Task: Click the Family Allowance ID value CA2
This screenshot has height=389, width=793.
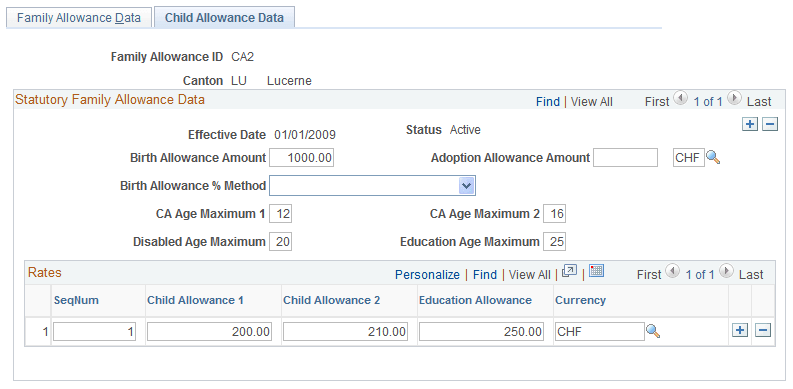Action: click(243, 57)
